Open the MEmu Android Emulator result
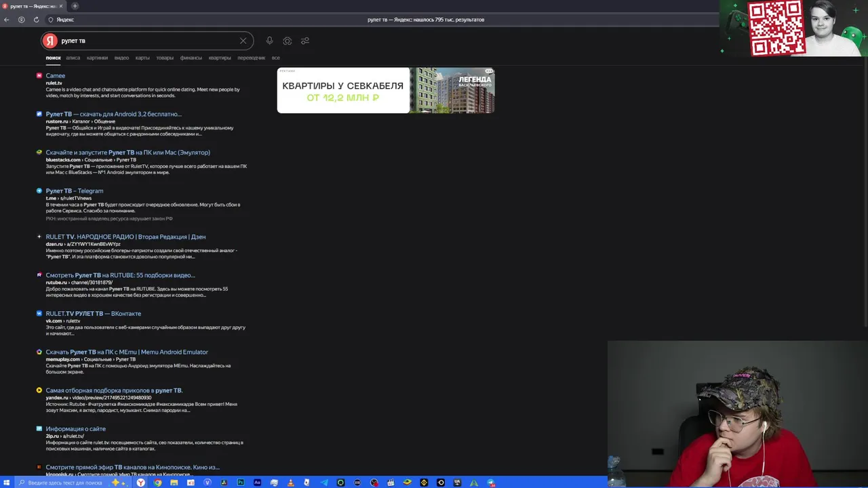 [127, 352]
